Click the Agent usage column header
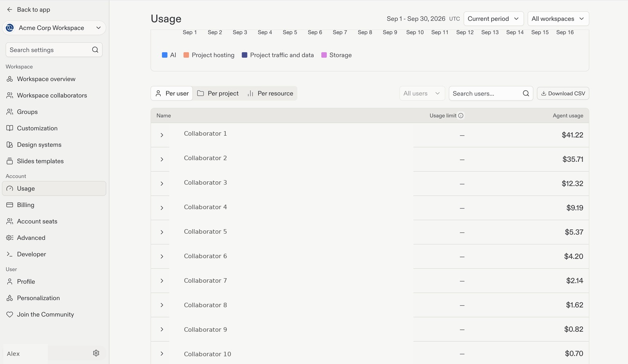 coord(568,116)
